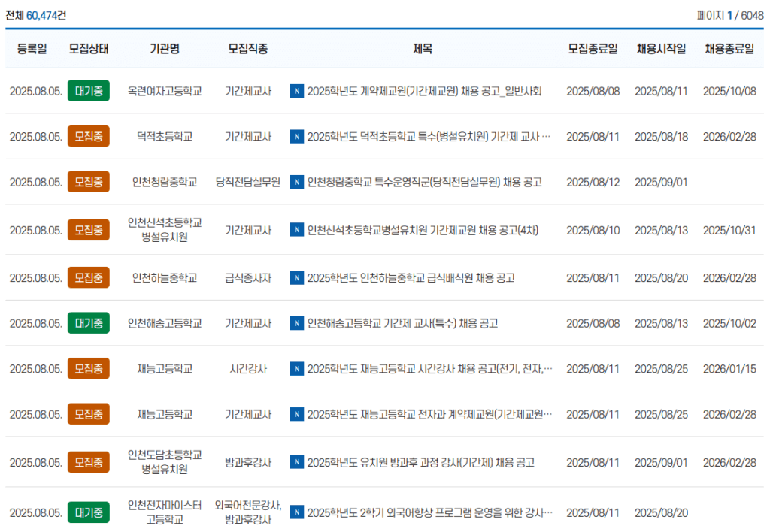Click the 모집중 badge on the 인천도담초등학교병설유치원 row

[x=88, y=464]
